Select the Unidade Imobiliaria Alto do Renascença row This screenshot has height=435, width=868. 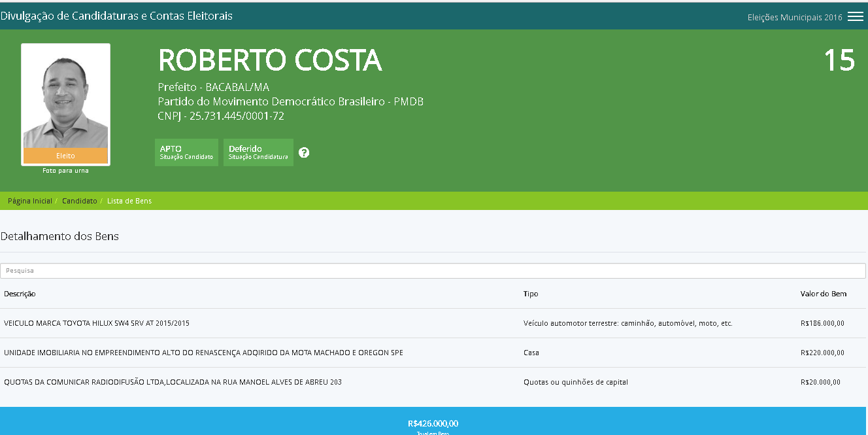click(203, 353)
